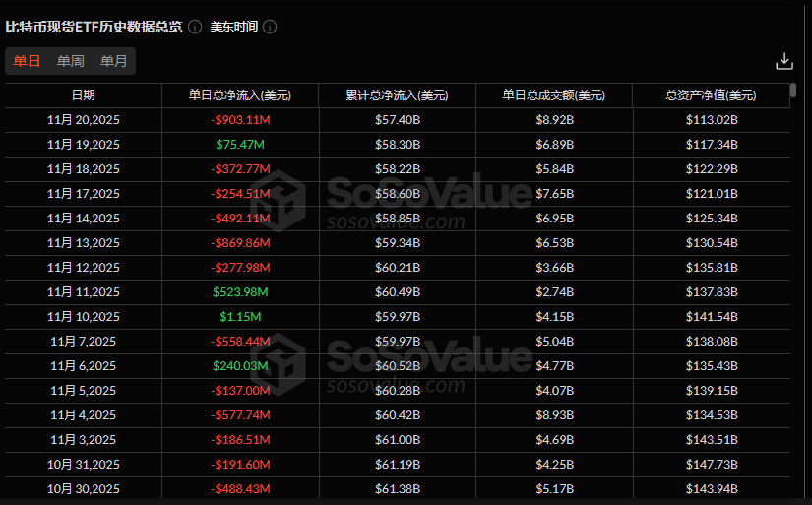Select the 11月 20,2025 date cell

click(x=84, y=120)
